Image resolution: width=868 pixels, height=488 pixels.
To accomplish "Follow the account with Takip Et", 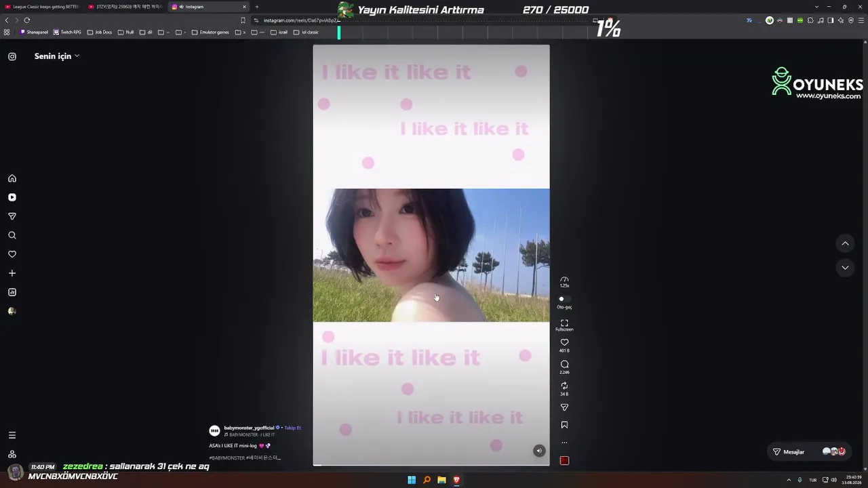I will [x=292, y=428].
